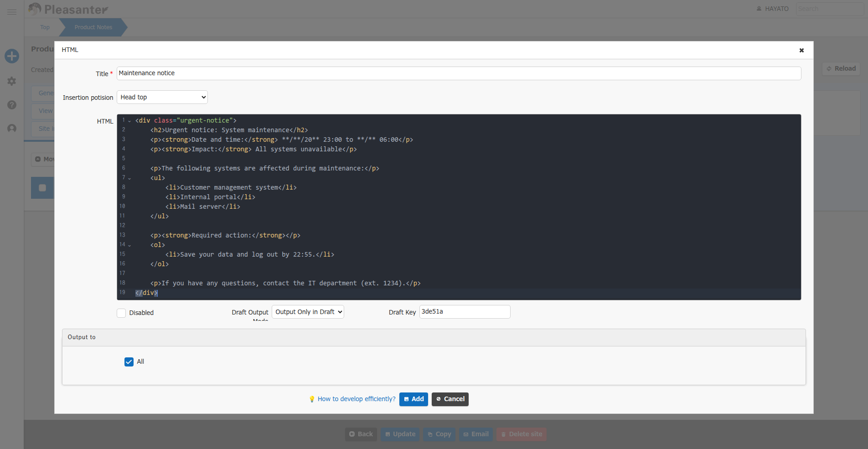Viewport: 868px width, 449px height.
Task: Click the 'Output to' section header
Action: (x=434, y=337)
